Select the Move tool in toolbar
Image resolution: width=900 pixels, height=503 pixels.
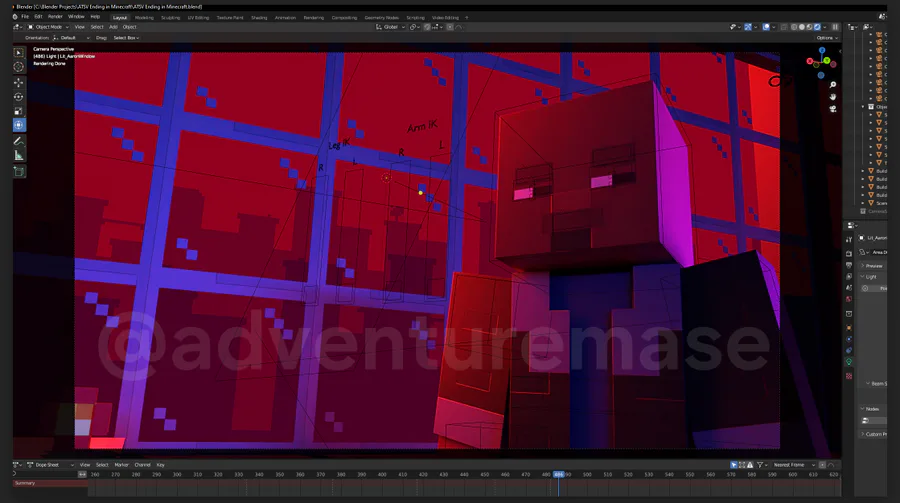19,82
